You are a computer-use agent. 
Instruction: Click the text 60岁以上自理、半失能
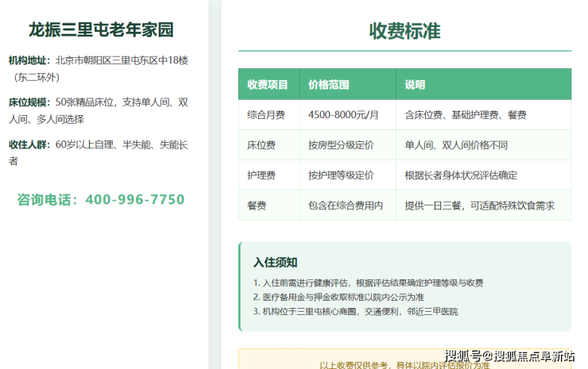tap(103, 144)
